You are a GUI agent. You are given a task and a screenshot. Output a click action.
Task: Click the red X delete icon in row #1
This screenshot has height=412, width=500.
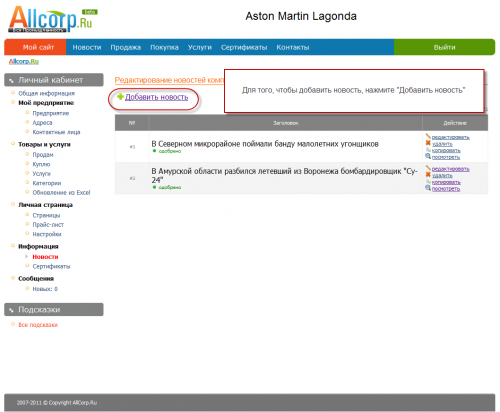428,143
